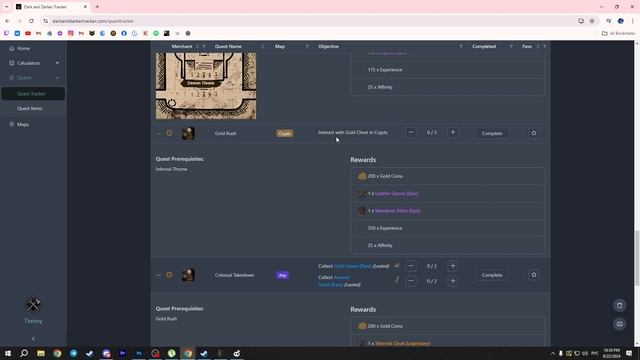Open Quest Tracker in the sidebar
The height and width of the screenshot is (360, 640).
click(x=33, y=93)
